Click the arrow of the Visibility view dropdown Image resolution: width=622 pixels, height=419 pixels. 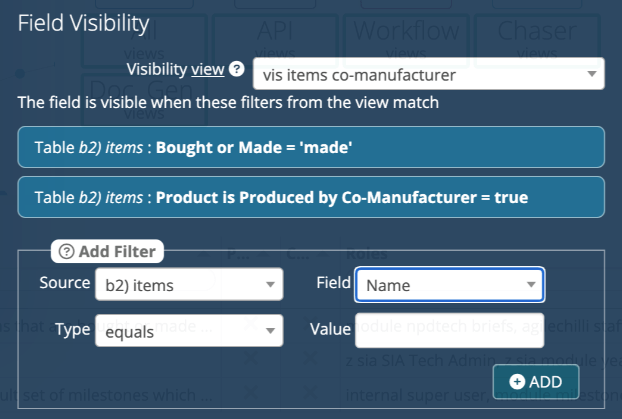[x=591, y=73]
